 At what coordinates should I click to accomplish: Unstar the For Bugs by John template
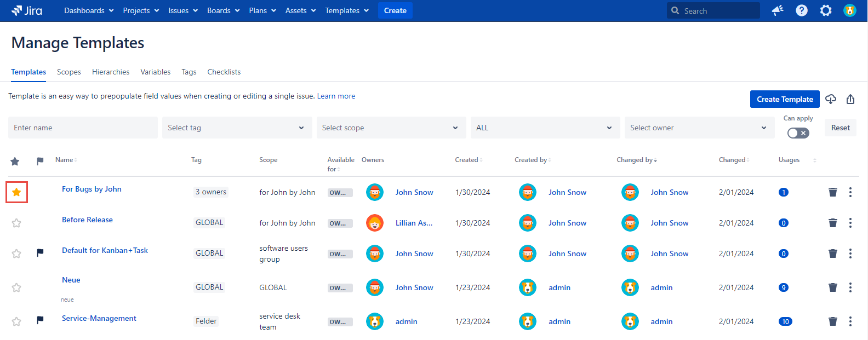[16, 192]
